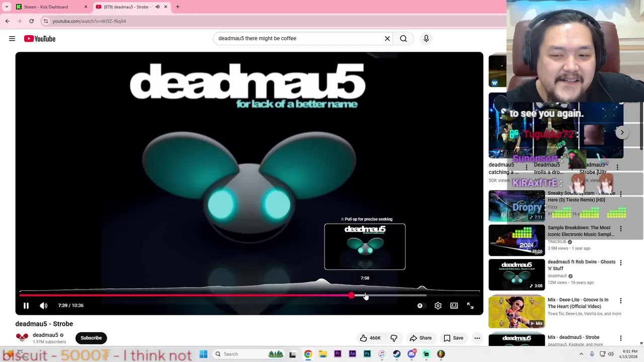Open the deadmau5 channel name link
This screenshot has height=362, width=644.
pyautogui.click(x=45, y=335)
